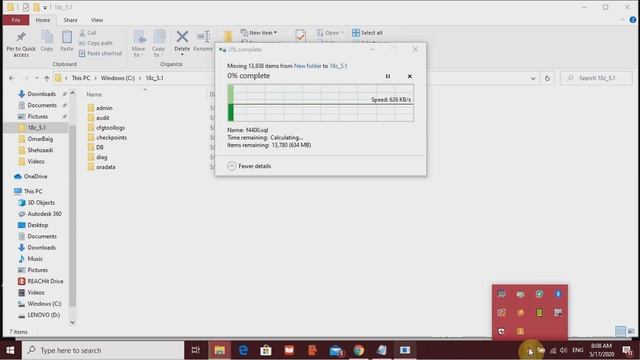The width and height of the screenshot is (640, 360).
Task: Click the Cut command
Action: click(88, 33)
